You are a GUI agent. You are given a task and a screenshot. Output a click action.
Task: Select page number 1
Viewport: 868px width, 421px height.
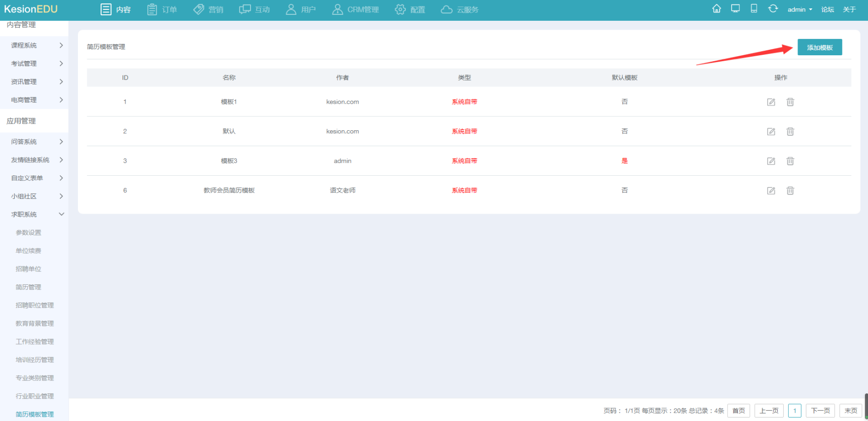point(795,411)
